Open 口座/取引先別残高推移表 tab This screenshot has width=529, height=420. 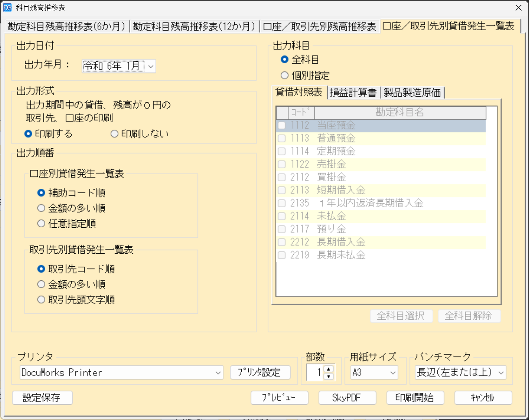pos(319,26)
